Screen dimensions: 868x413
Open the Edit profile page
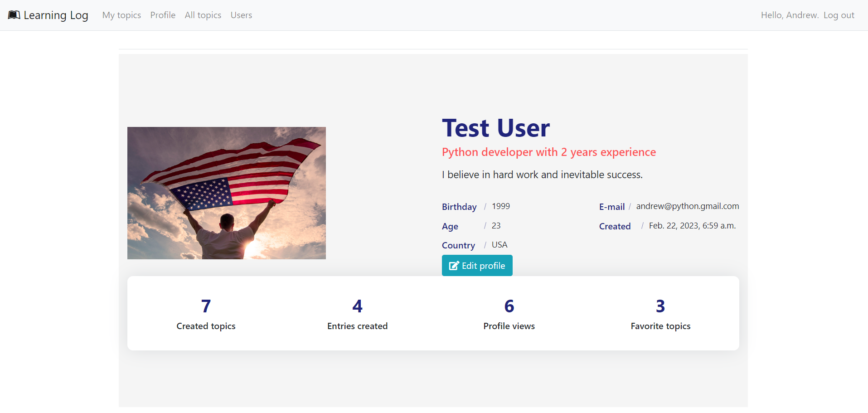pos(477,265)
